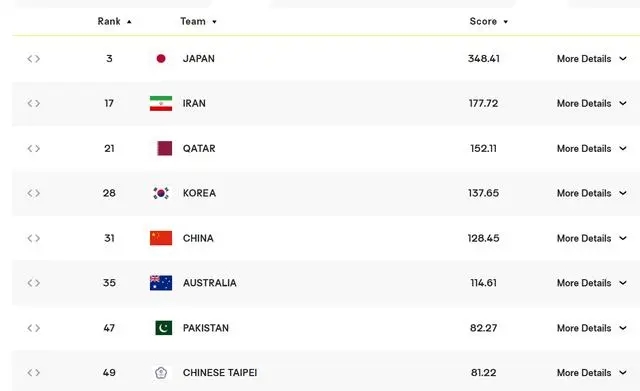Click the Iran flag icon
The width and height of the screenshot is (640, 391).
pos(161,103)
